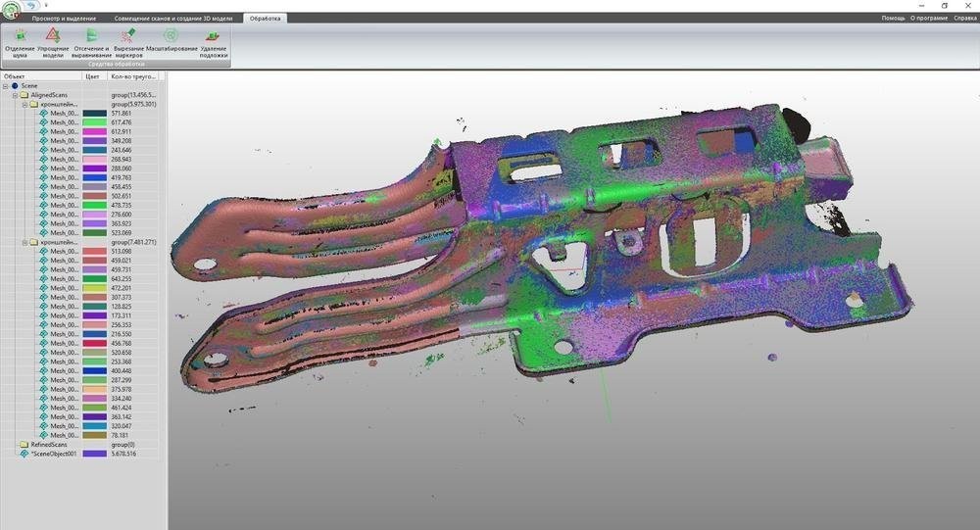Click triangle count 458.455
The image size is (980, 530).
122,187
